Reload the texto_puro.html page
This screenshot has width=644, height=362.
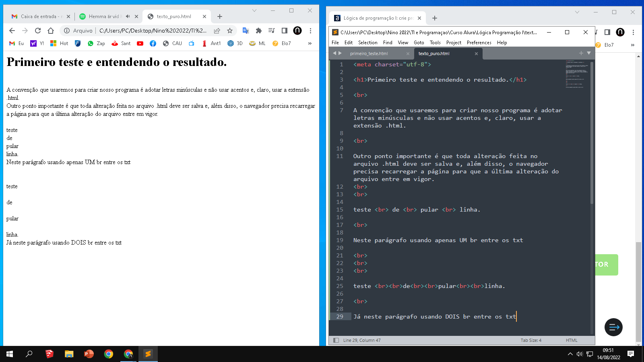38,31
